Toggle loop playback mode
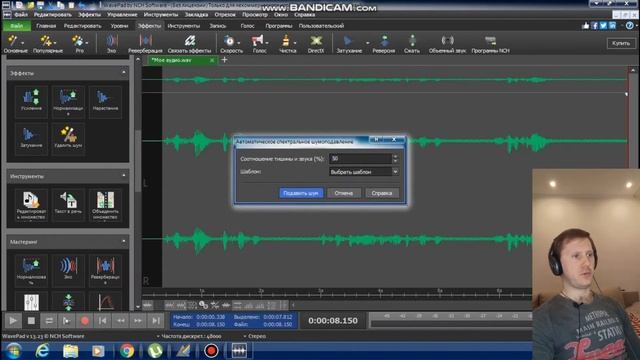Screen dimensions: 640x360 click(x=49, y=321)
